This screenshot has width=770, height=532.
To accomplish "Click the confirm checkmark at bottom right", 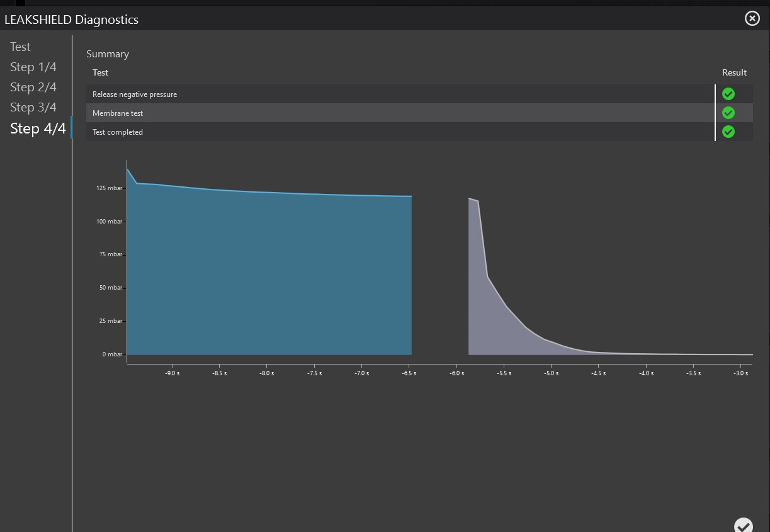I will point(743,525).
